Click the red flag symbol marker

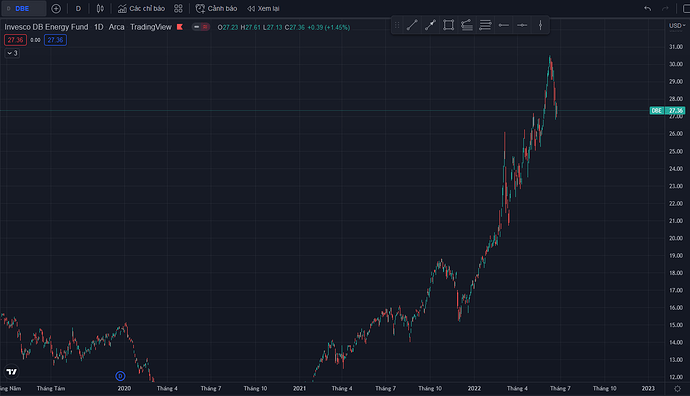pos(180,27)
